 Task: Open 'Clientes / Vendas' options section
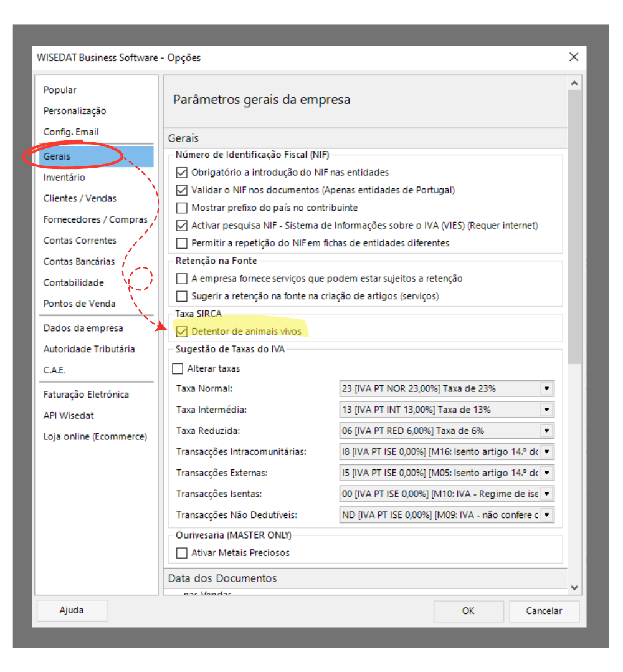80,198
